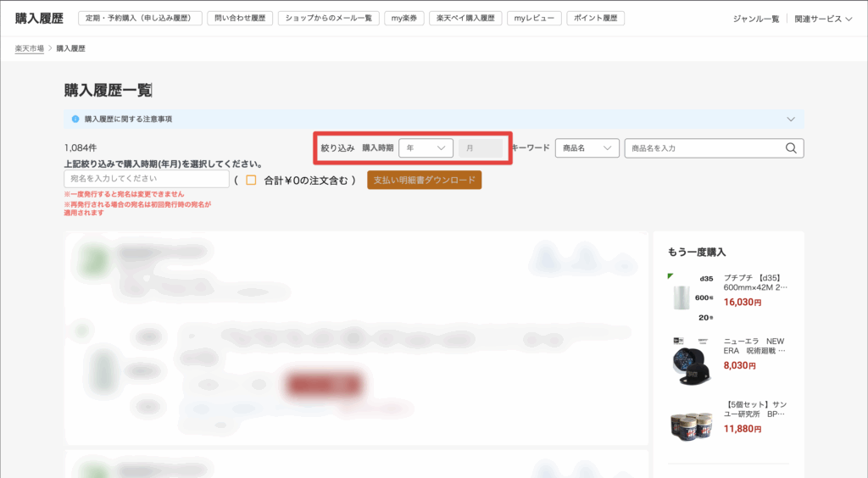Image resolution: width=868 pixels, height=478 pixels.
Task: Open the ジャンル一覧 link
Action: [756, 19]
